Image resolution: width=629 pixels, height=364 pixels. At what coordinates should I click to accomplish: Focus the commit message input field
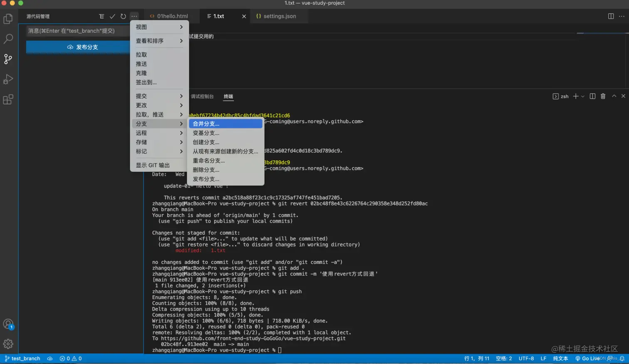(x=78, y=31)
